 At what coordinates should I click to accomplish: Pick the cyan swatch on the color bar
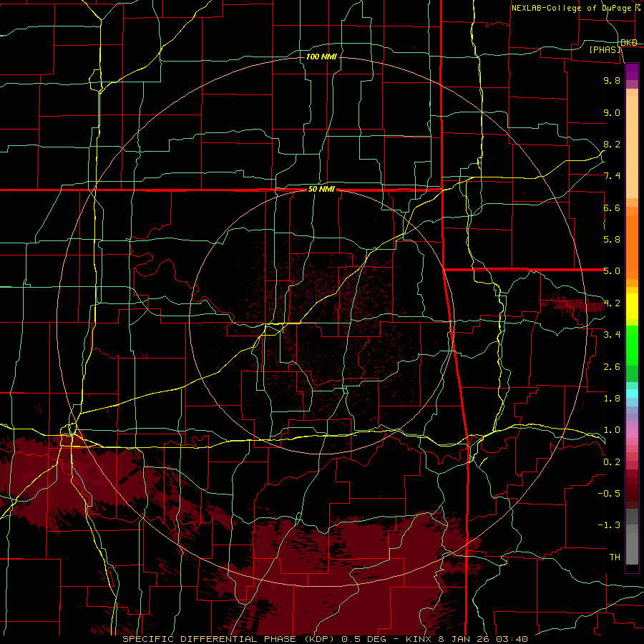pyautogui.click(x=632, y=394)
